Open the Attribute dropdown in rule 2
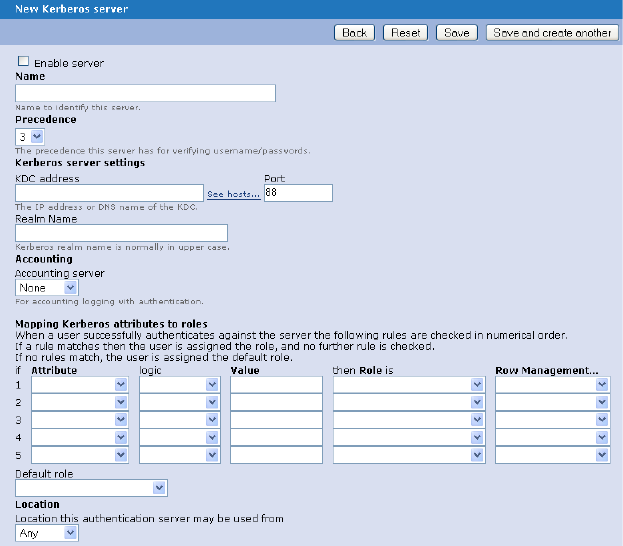 [x=80, y=403]
